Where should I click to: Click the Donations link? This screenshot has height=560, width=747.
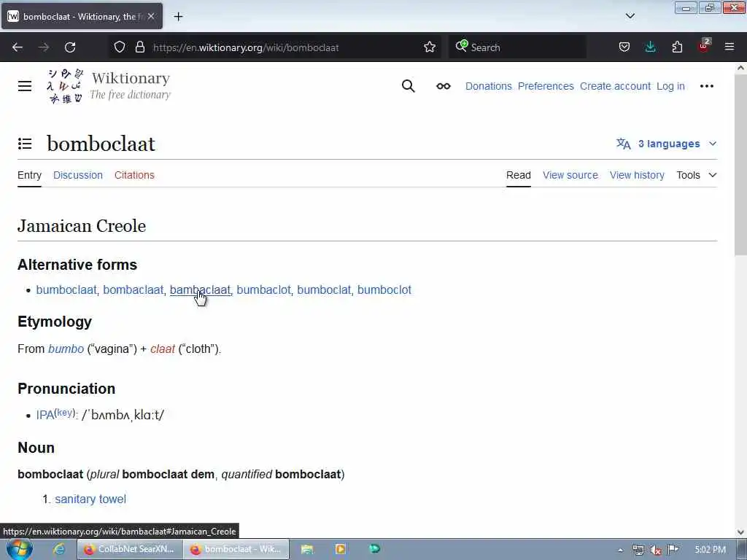pyautogui.click(x=488, y=86)
